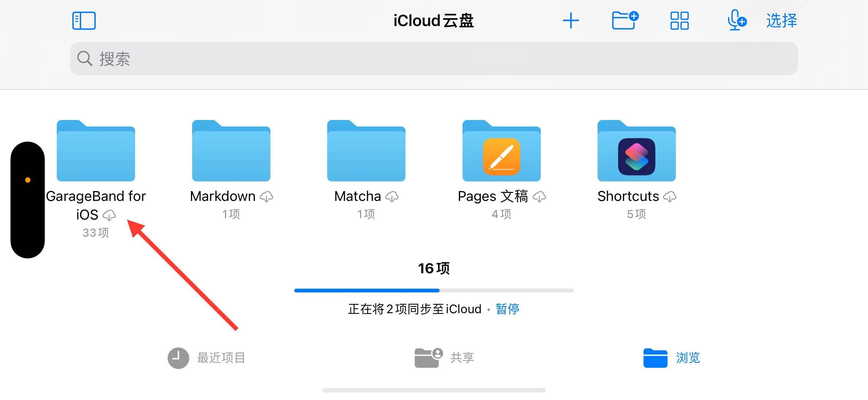Click the sync status text 正在将 2 项同步至 iCloud
868x400 pixels.
click(414, 309)
